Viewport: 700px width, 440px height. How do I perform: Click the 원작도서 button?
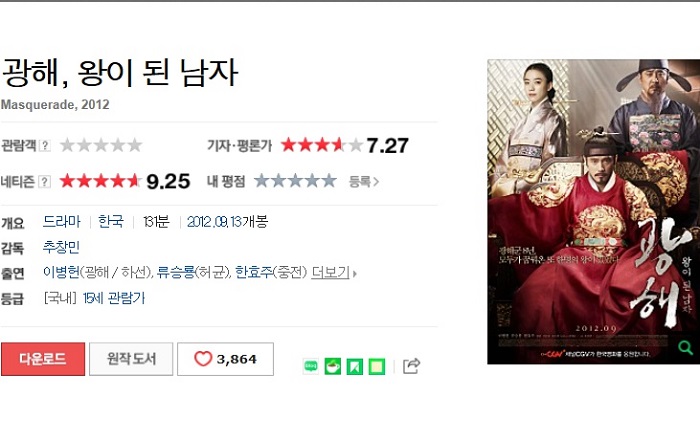coord(131,359)
